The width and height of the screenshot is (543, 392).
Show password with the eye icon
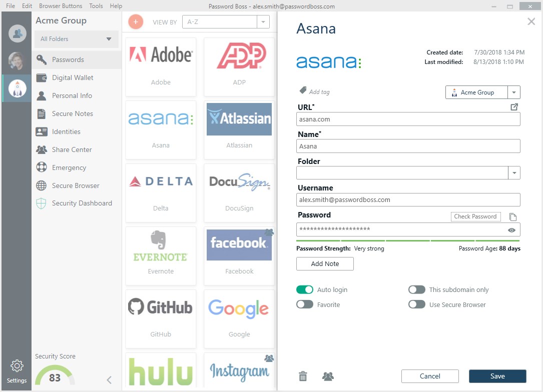pyautogui.click(x=511, y=230)
